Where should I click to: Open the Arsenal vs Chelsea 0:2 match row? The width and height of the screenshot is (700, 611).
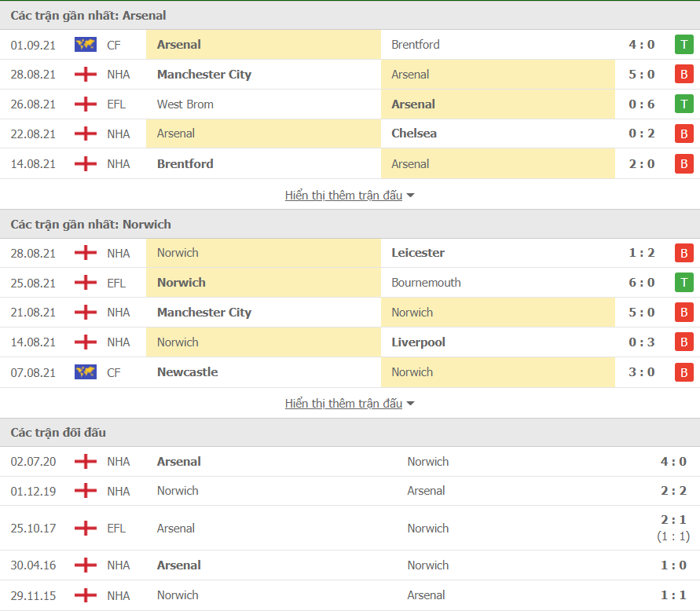click(350, 134)
